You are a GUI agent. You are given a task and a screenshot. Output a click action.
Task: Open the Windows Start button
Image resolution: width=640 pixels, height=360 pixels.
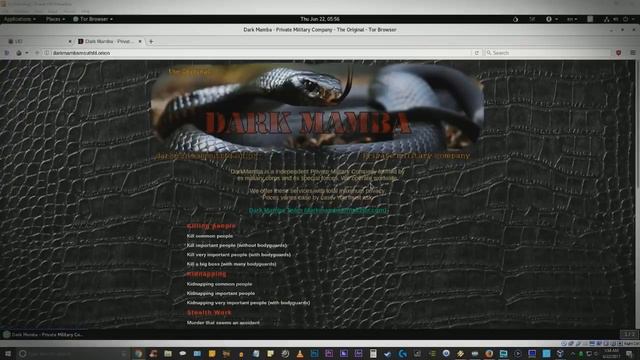(8, 353)
